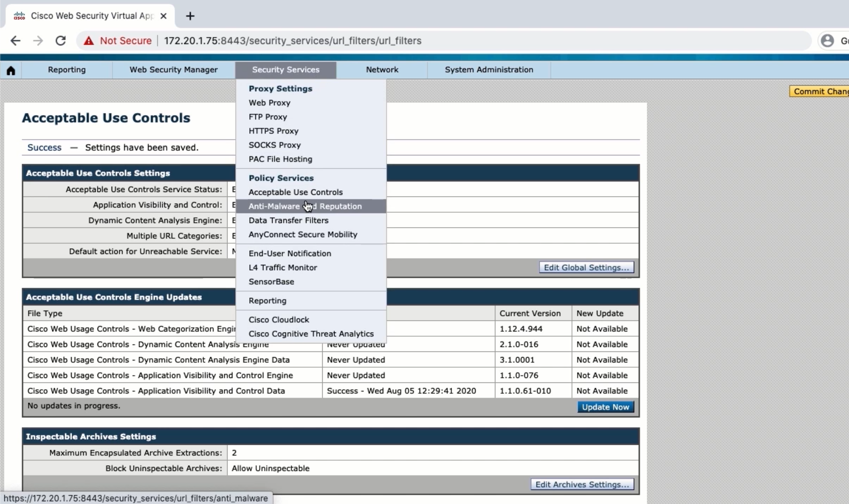Open the System Administration menu
The height and width of the screenshot is (504, 849).
tap(489, 70)
